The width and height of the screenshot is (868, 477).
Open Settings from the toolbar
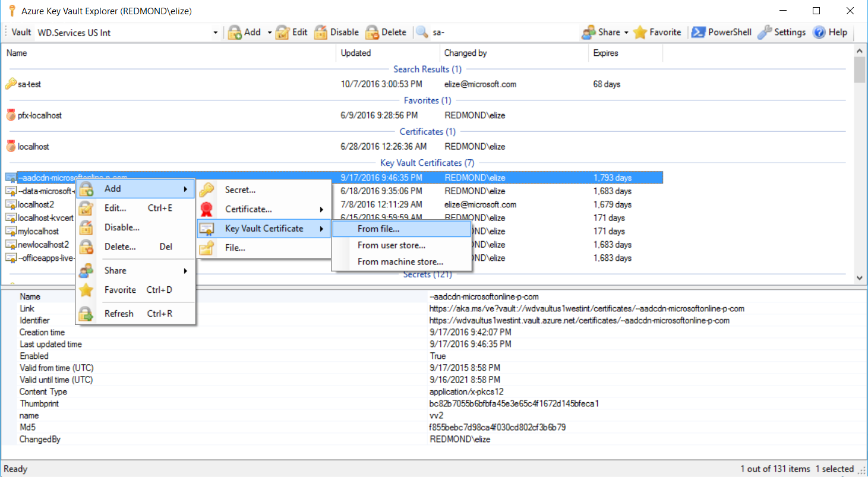[782, 32]
